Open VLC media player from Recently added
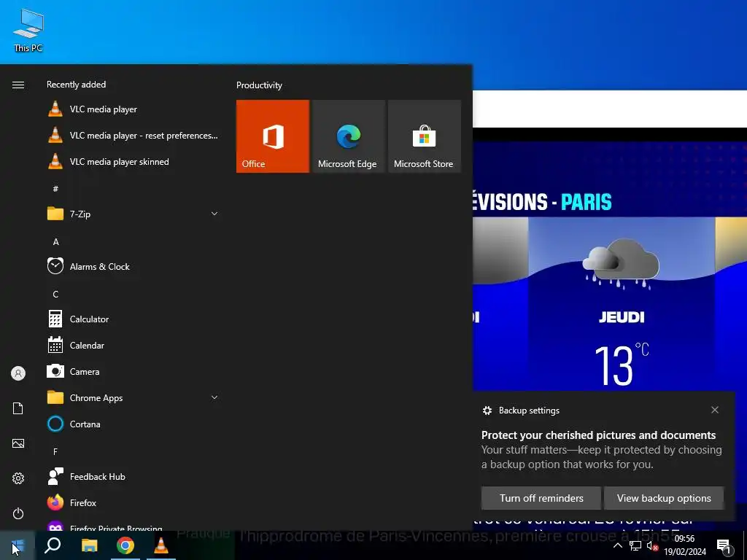Screen dimensions: 747x560 (x=133, y=109)
